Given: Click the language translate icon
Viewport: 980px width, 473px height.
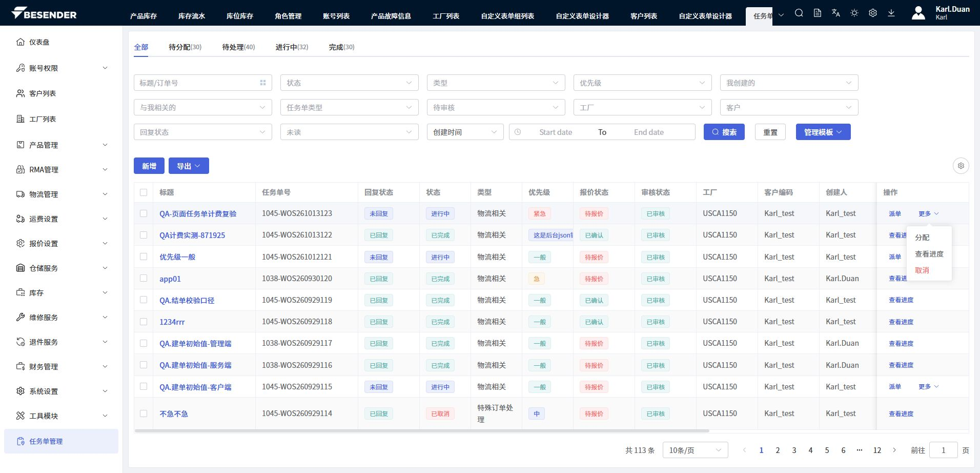Looking at the screenshot, I should click(x=836, y=13).
